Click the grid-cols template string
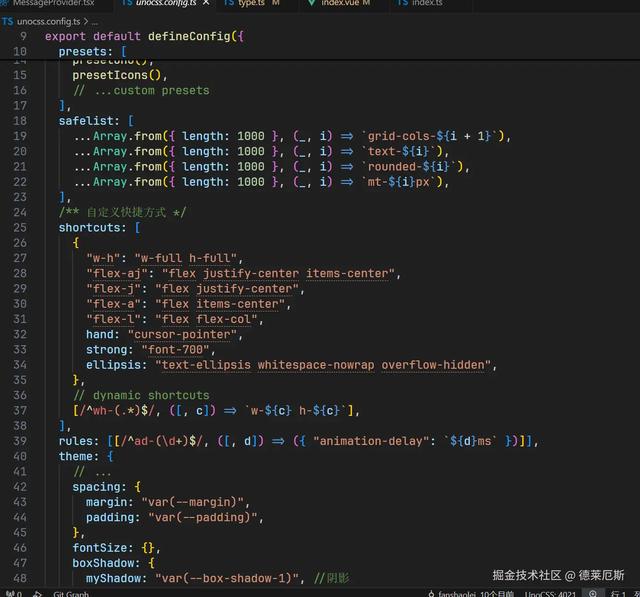Image resolution: width=640 pixels, height=597 pixels. click(429, 136)
